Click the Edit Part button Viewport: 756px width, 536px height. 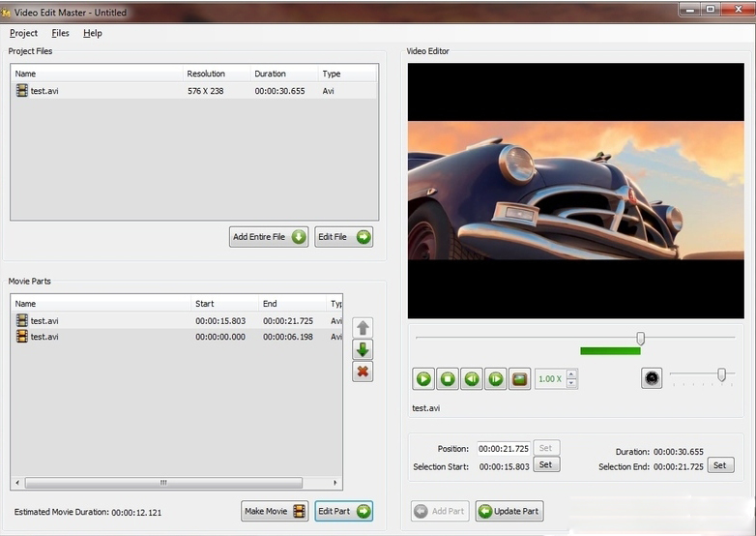(344, 511)
